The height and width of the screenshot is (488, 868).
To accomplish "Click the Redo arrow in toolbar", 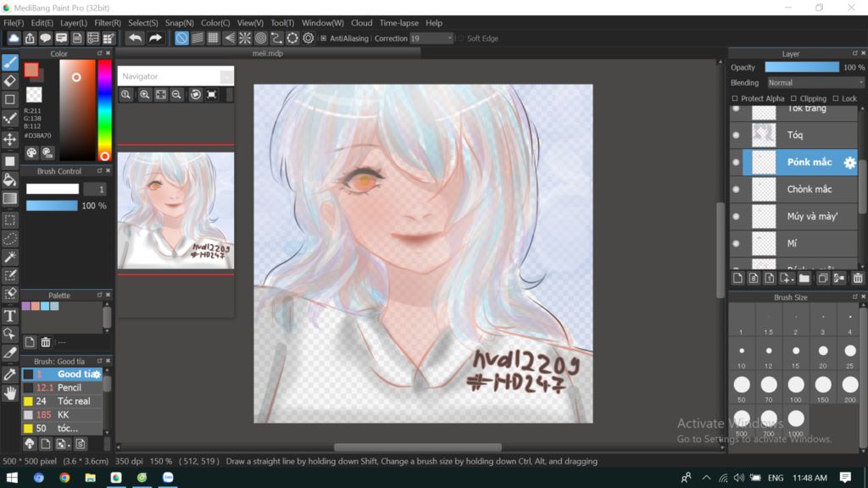I will tap(156, 38).
